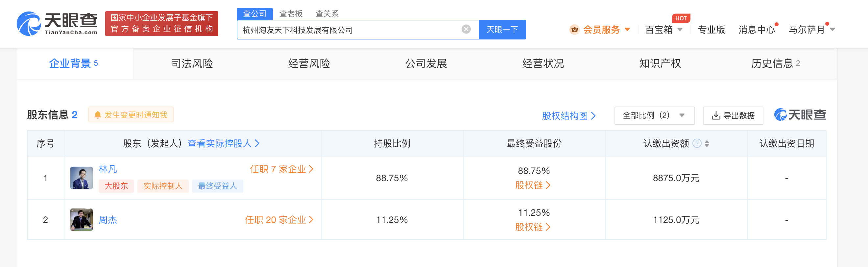Open the 股权结构图 link
Viewport: 868px width, 267px height.
click(568, 116)
